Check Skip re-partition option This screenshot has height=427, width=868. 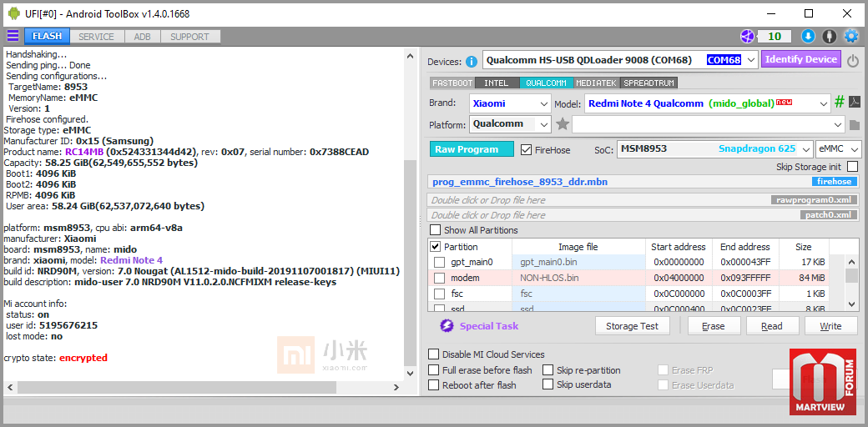(548, 370)
